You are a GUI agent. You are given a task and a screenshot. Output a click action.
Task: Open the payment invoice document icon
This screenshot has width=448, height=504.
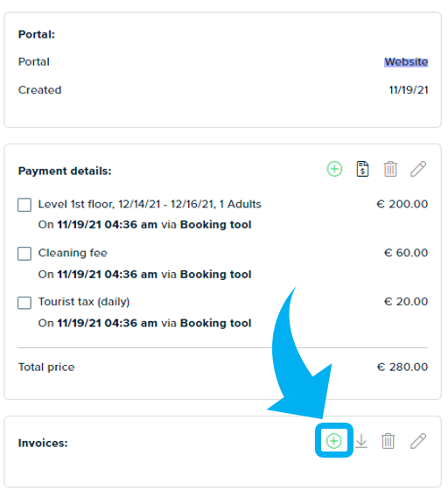(x=362, y=169)
